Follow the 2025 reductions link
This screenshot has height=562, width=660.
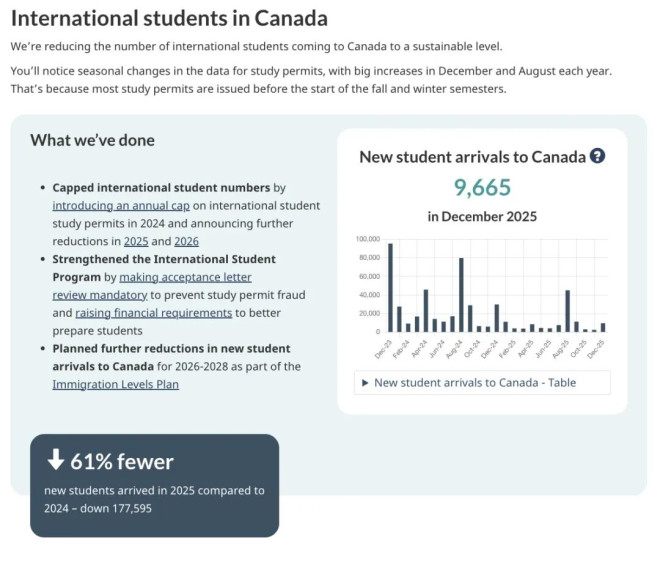[x=136, y=241]
